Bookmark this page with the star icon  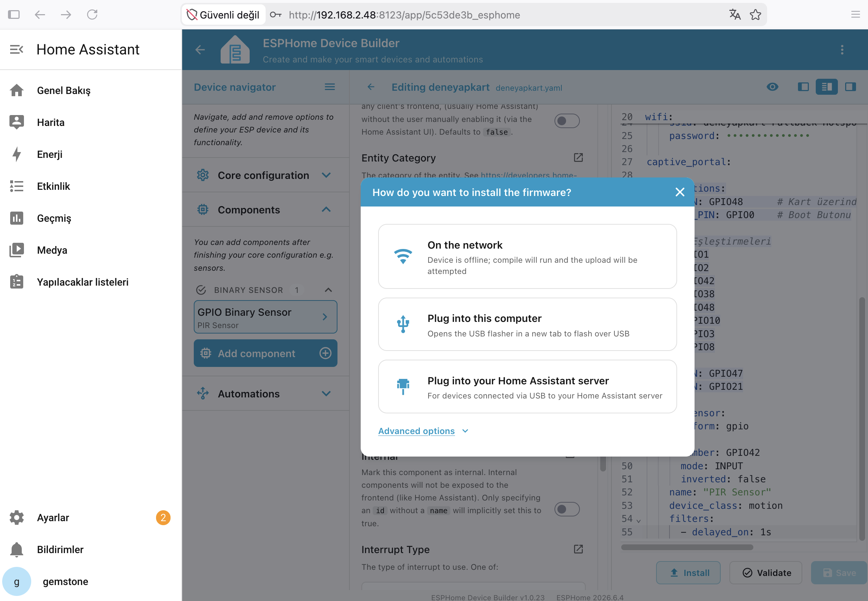point(756,15)
